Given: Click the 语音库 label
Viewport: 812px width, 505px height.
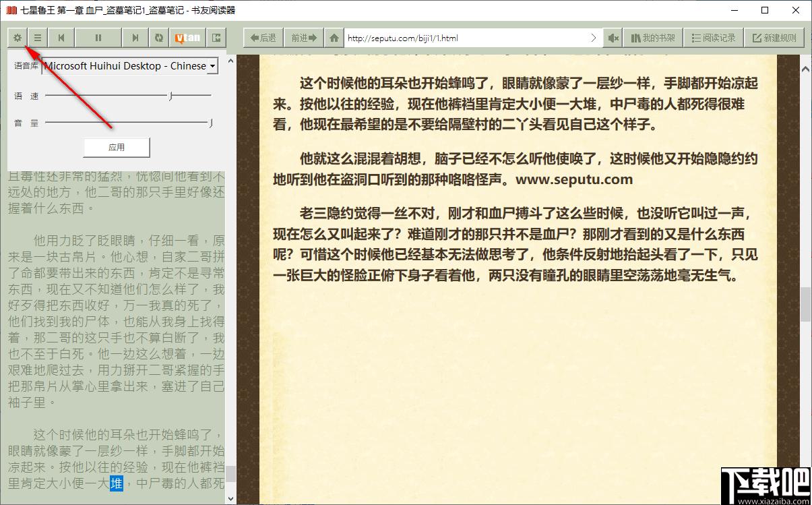Looking at the screenshot, I should 26,66.
